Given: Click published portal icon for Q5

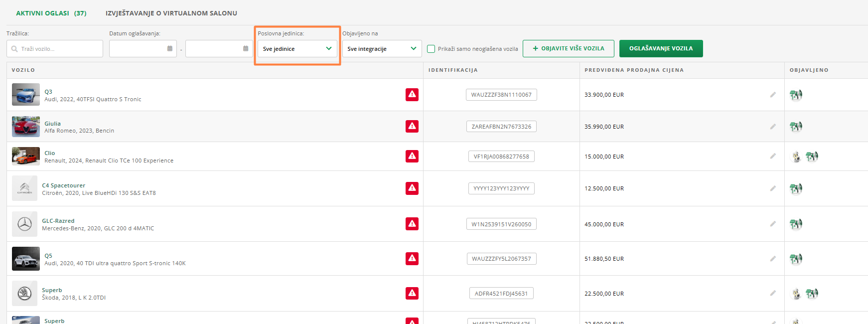Looking at the screenshot, I should (x=796, y=259).
